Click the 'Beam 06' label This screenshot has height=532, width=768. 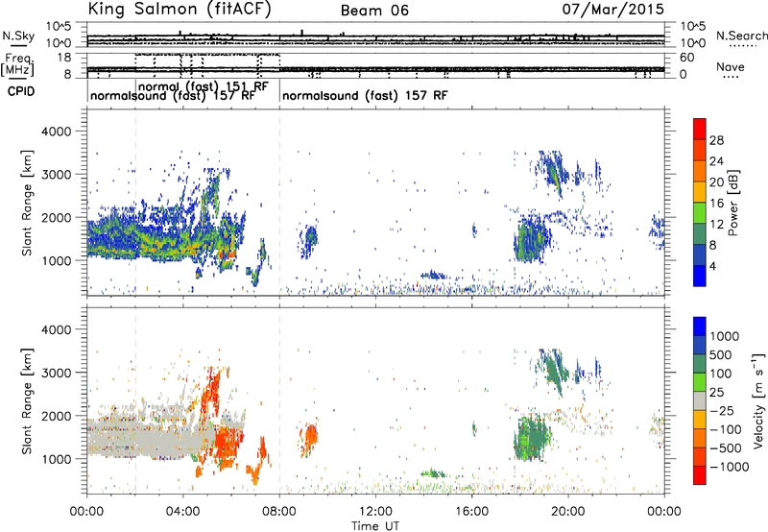click(x=374, y=11)
